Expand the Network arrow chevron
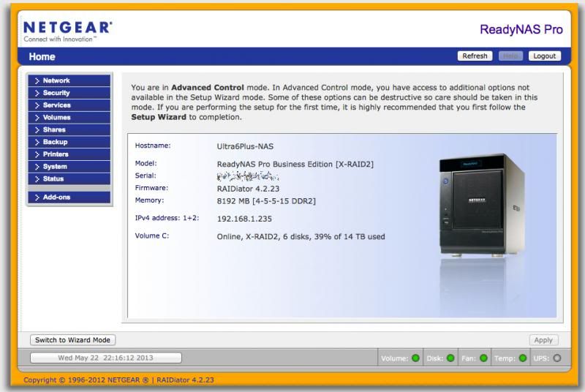The height and width of the screenshot is (392, 585). tap(37, 80)
